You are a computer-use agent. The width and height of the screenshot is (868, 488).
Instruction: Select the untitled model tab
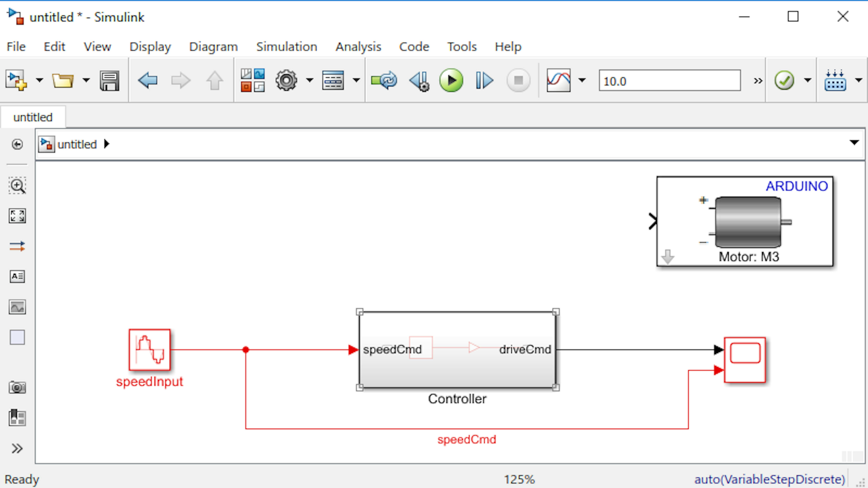click(x=33, y=117)
